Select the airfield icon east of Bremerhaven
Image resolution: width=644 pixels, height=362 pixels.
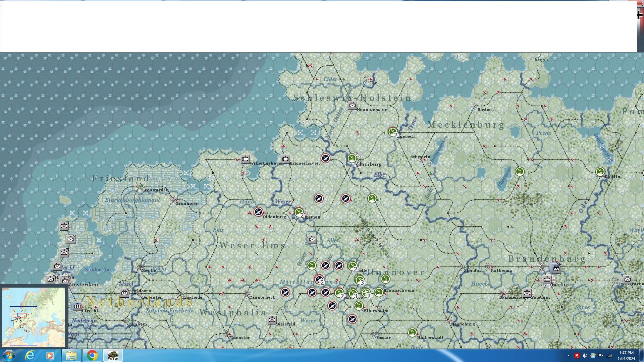(325, 158)
